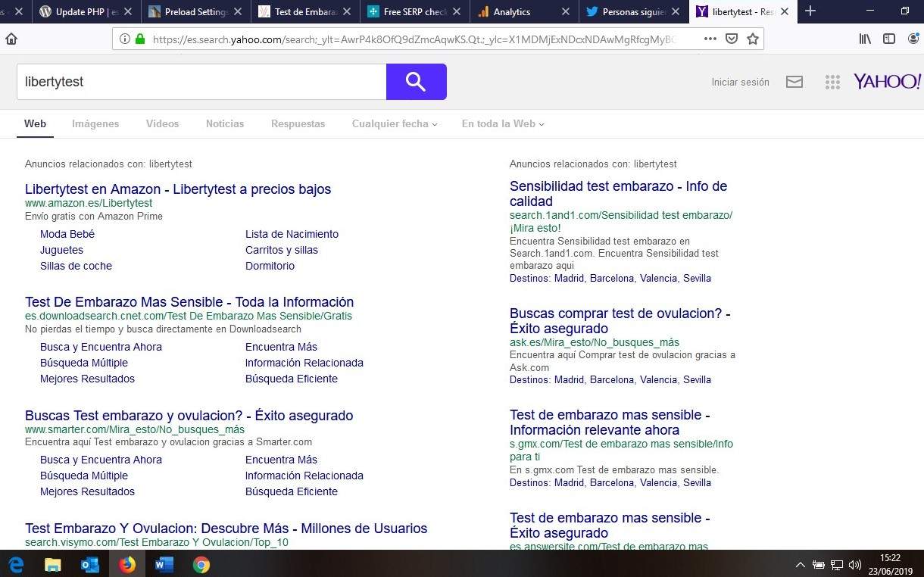Show hidden system tray icons chevron
Screen dimensions: 924x577
click(800, 565)
